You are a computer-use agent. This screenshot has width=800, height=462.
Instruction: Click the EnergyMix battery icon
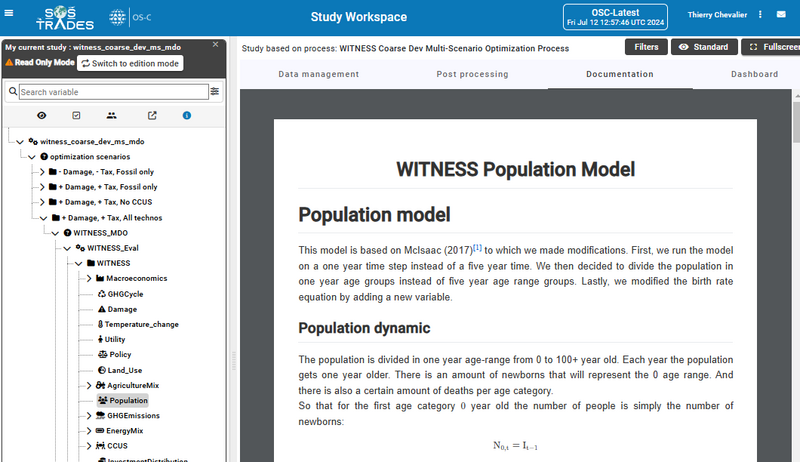(100, 430)
